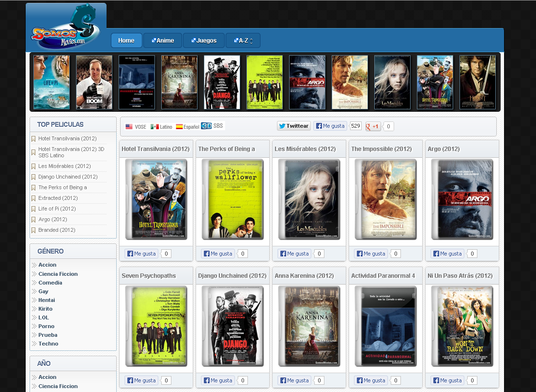Select Techno genre

coord(48,344)
